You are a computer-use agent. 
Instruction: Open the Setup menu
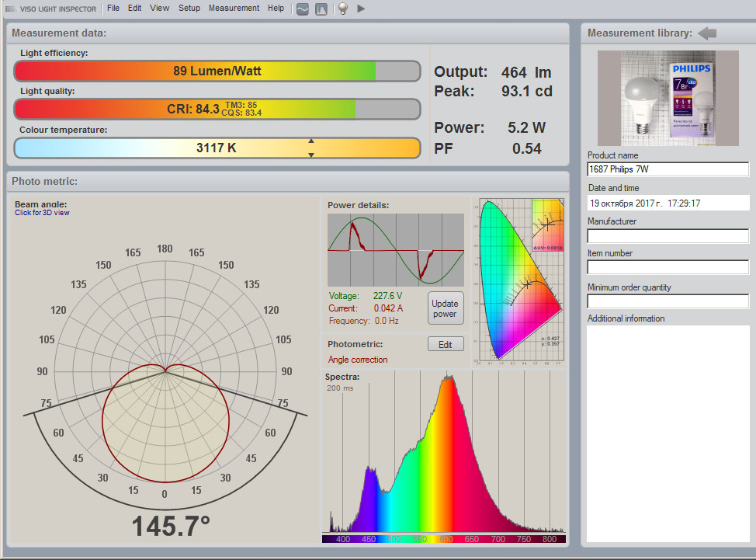point(189,9)
